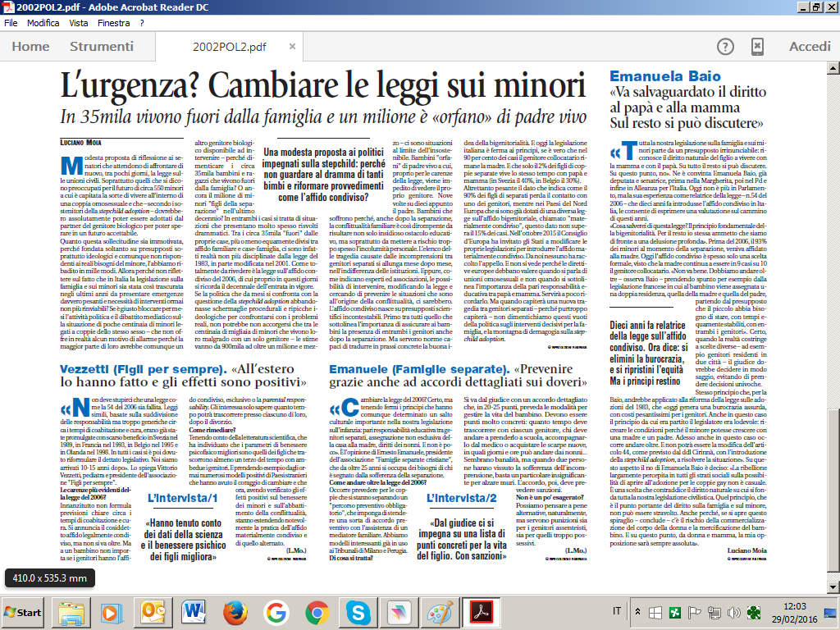Click the scrollbar down arrow
This screenshot has width=840, height=630.
point(833,587)
